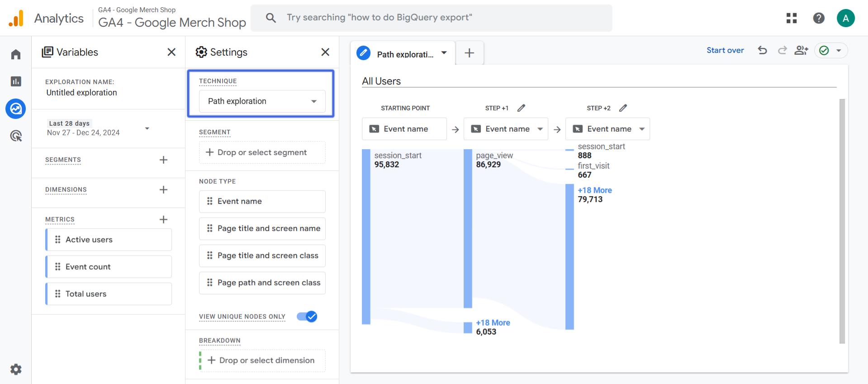Open the STEP +1 Event name dropdown
Viewport: 868px width, 384px height.
pos(506,129)
